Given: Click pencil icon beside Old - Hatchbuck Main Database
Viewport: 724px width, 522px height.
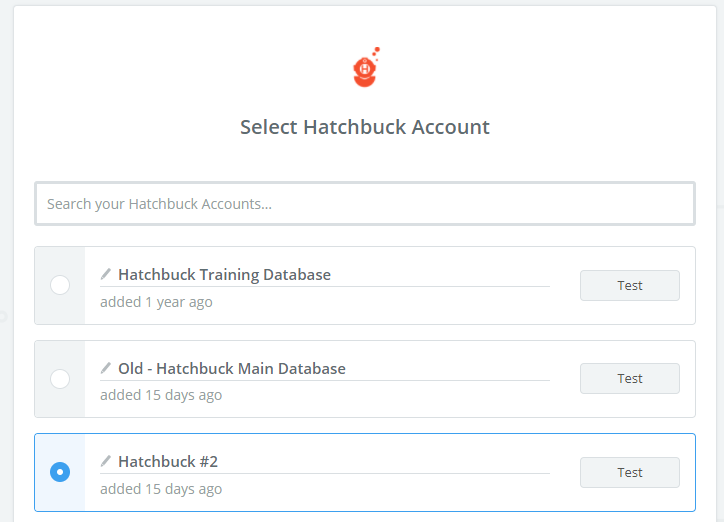Looking at the screenshot, I should tap(106, 368).
